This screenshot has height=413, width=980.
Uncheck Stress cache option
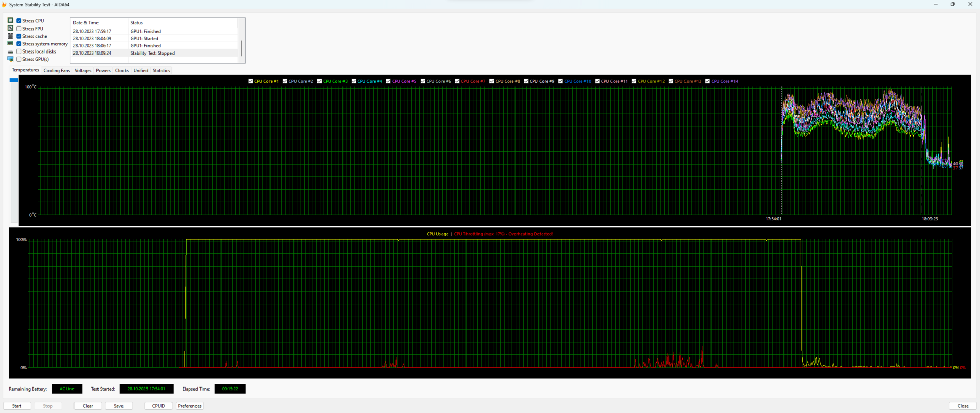point(19,36)
